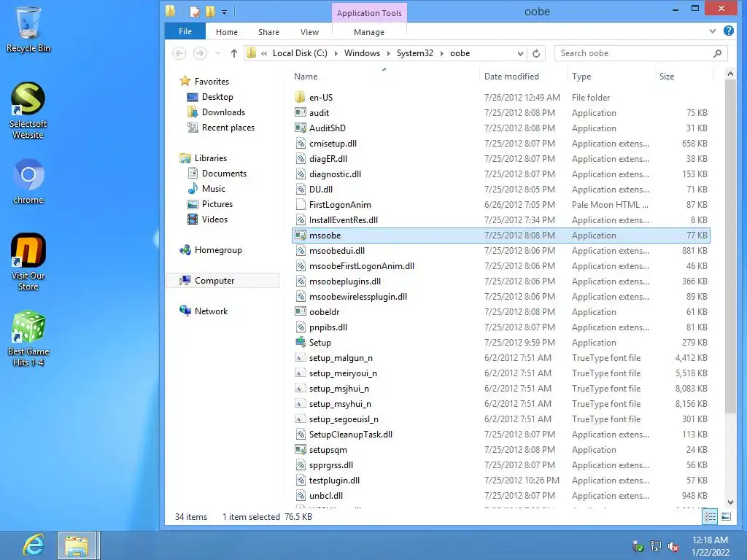
Task: Switch to Details view icon in status bar
Action: (710, 517)
